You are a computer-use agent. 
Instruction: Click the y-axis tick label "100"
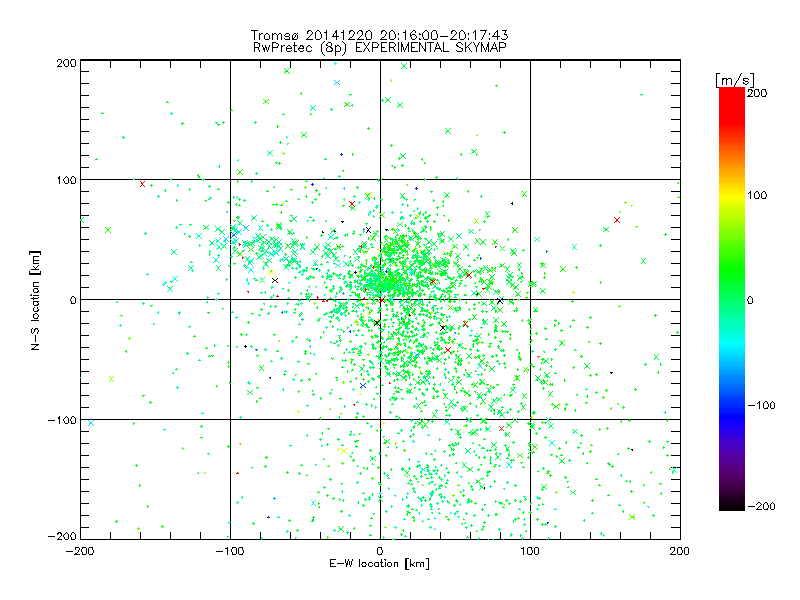66,180
